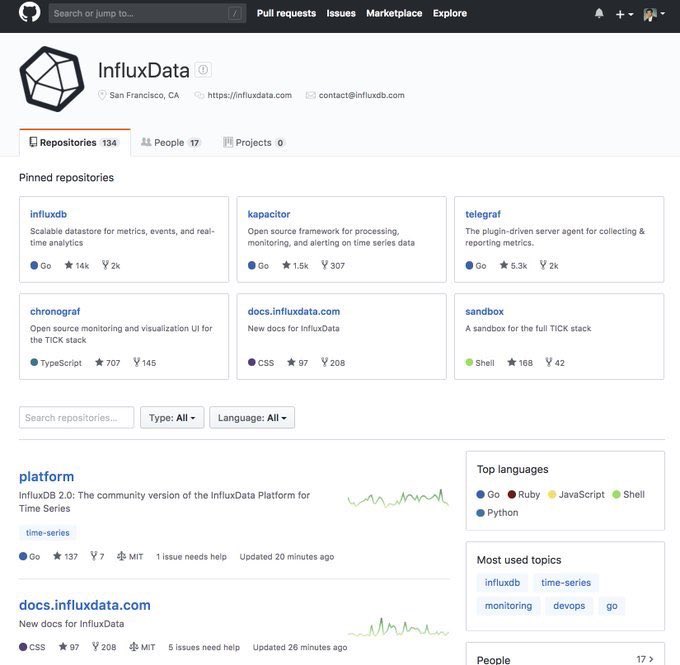Image resolution: width=680 pixels, height=665 pixels.
Task: Open the platform repository link
Action: (46, 476)
